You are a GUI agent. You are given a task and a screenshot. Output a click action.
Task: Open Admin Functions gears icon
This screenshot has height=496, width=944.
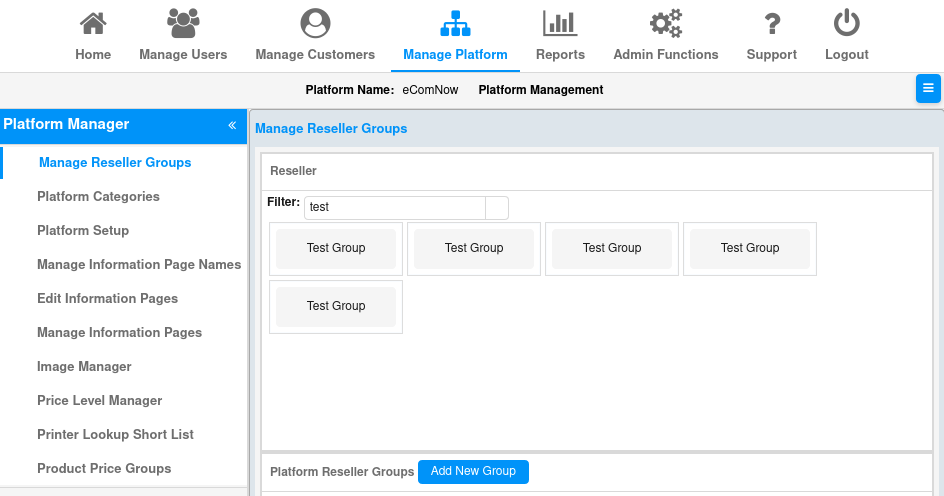pyautogui.click(x=665, y=23)
